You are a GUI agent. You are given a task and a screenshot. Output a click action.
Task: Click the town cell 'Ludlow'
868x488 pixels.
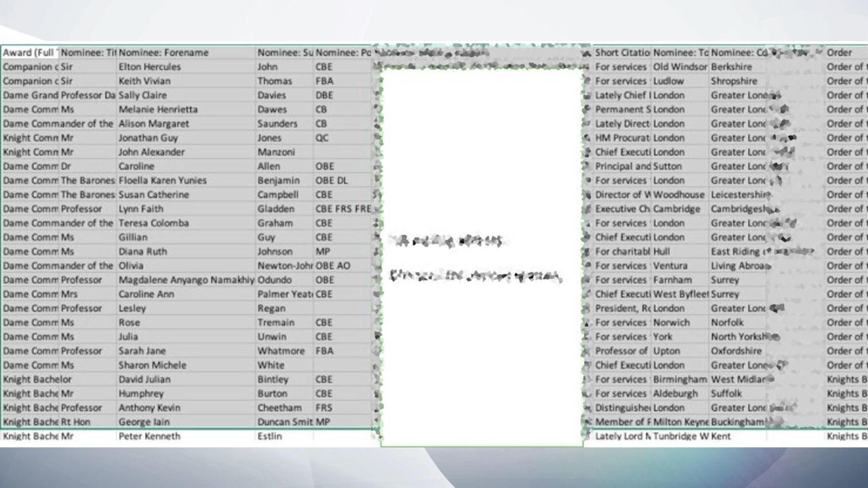click(680, 81)
